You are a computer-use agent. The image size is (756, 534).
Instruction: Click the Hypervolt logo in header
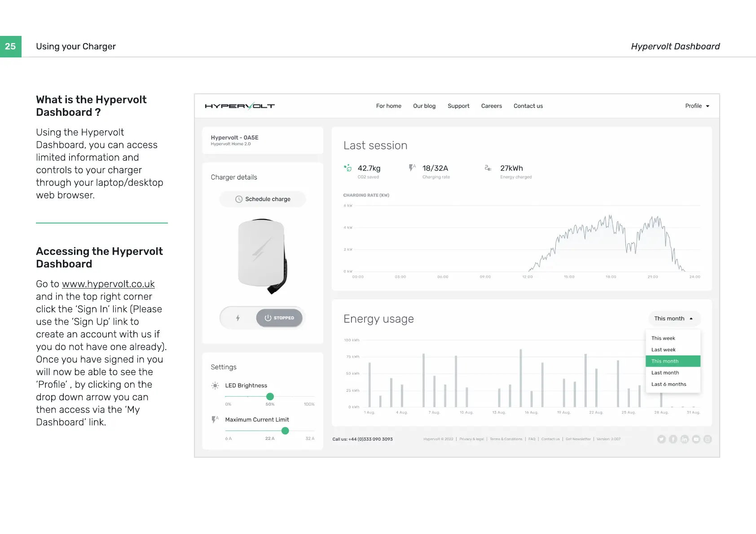[x=240, y=106]
